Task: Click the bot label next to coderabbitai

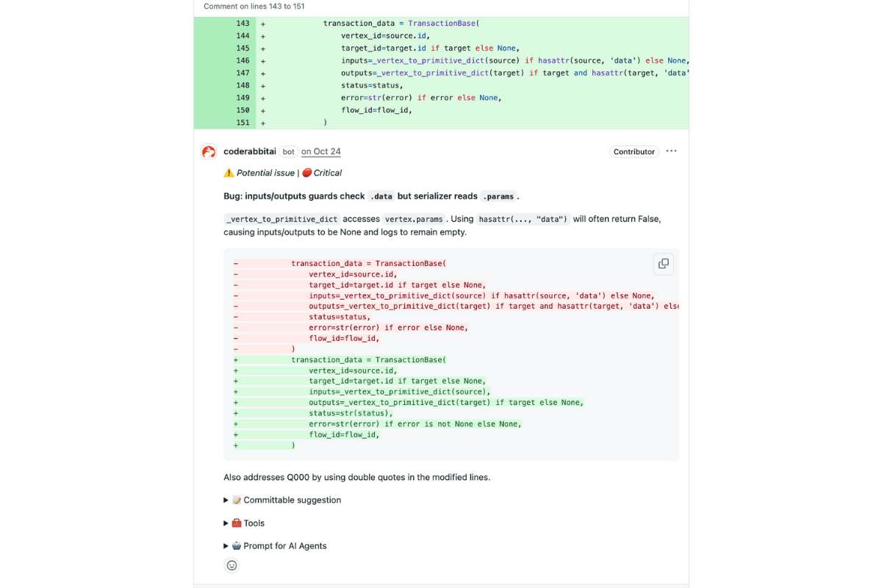Action: coord(289,151)
